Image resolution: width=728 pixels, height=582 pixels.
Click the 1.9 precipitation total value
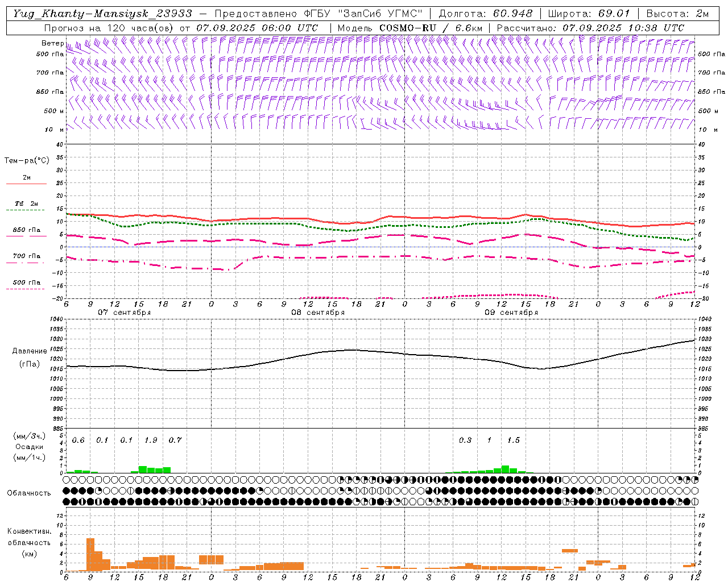click(x=151, y=440)
